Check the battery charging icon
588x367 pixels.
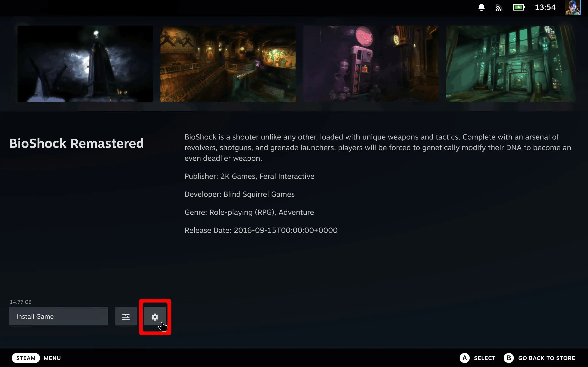(518, 7)
